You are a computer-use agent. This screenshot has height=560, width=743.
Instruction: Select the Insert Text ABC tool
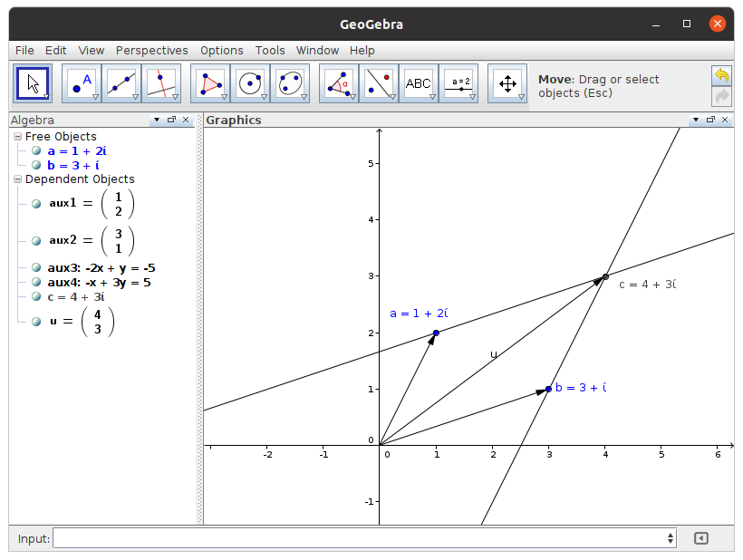(419, 83)
